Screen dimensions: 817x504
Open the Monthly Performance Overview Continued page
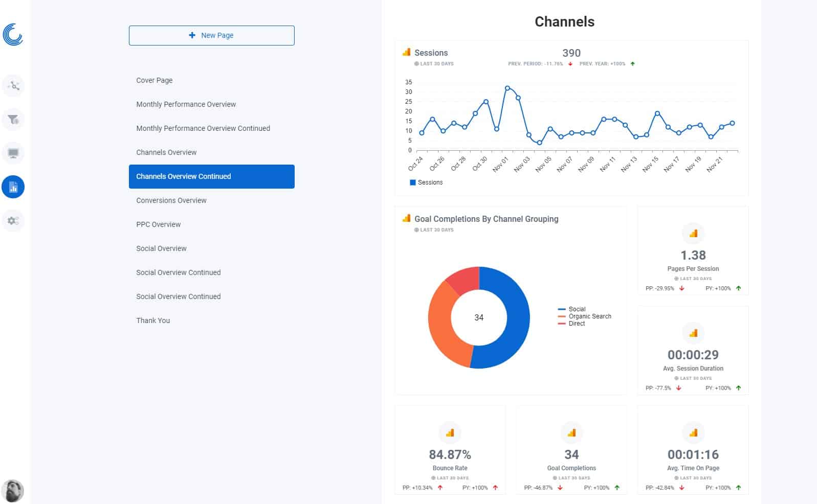[x=203, y=128]
